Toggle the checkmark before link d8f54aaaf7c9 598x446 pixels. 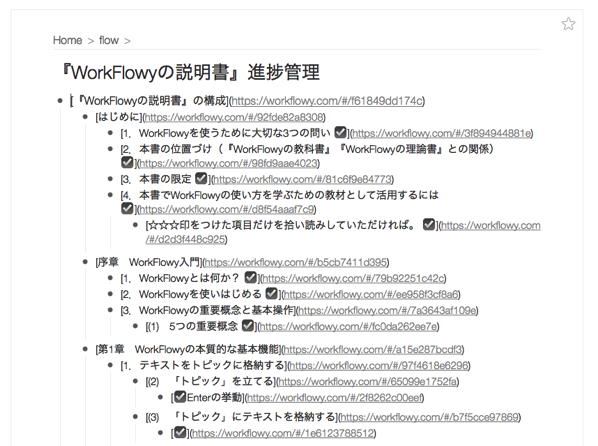pyautogui.click(x=127, y=208)
